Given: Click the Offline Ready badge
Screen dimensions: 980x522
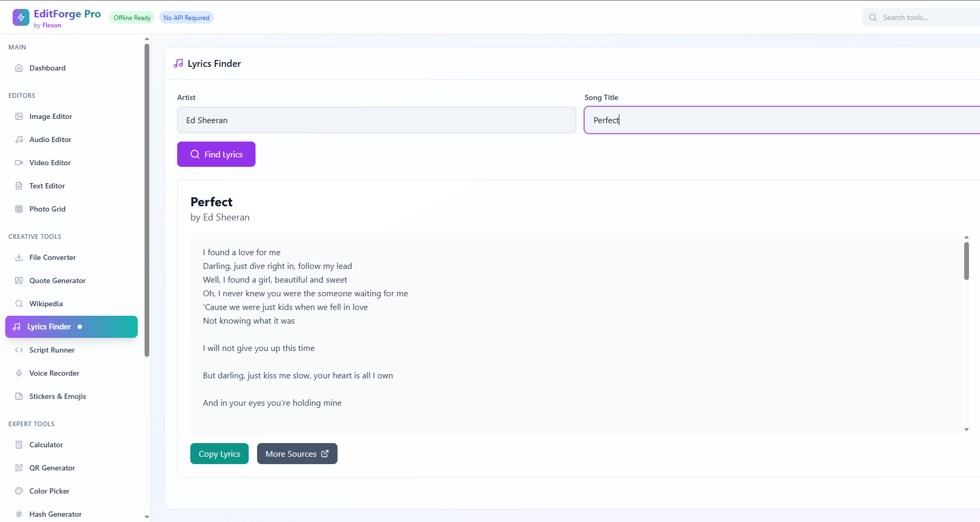Looking at the screenshot, I should (132, 17).
